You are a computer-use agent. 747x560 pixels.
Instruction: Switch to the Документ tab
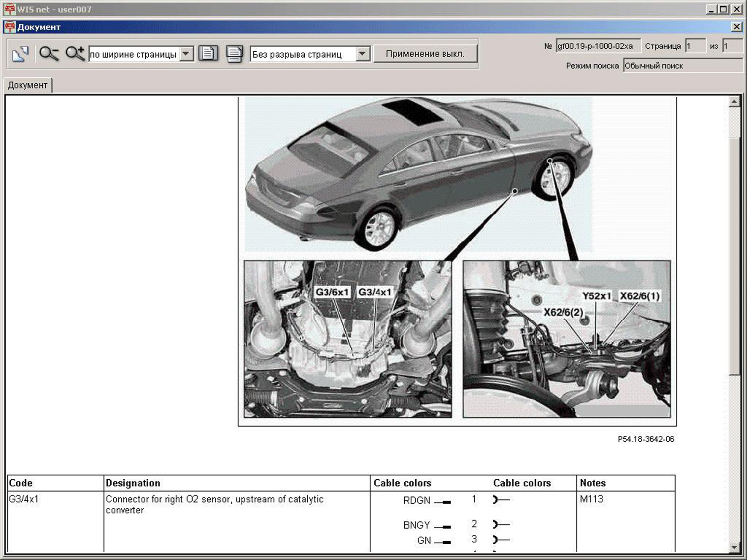[28, 85]
